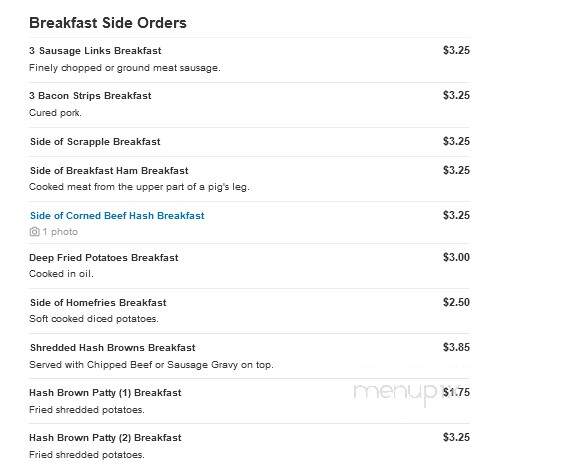586x474 pixels.
Task: Open Side of Corned Beef Hash Breakfast link
Action: pyautogui.click(x=117, y=216)
